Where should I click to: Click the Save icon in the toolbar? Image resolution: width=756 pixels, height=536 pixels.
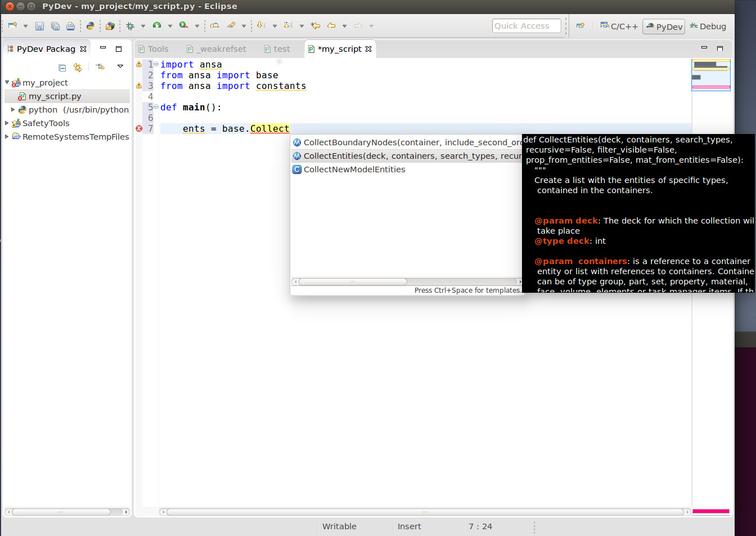coord(39,26)
